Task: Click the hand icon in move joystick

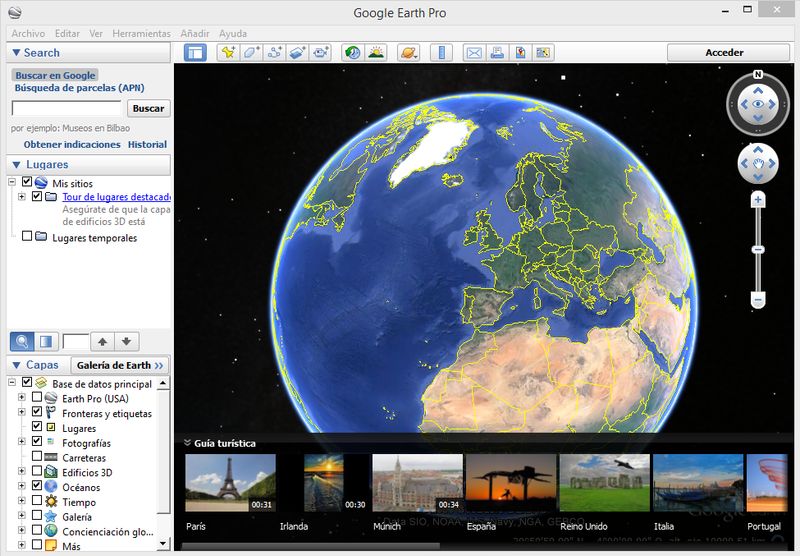Action: pyautogui.click(x=758, y=164)
